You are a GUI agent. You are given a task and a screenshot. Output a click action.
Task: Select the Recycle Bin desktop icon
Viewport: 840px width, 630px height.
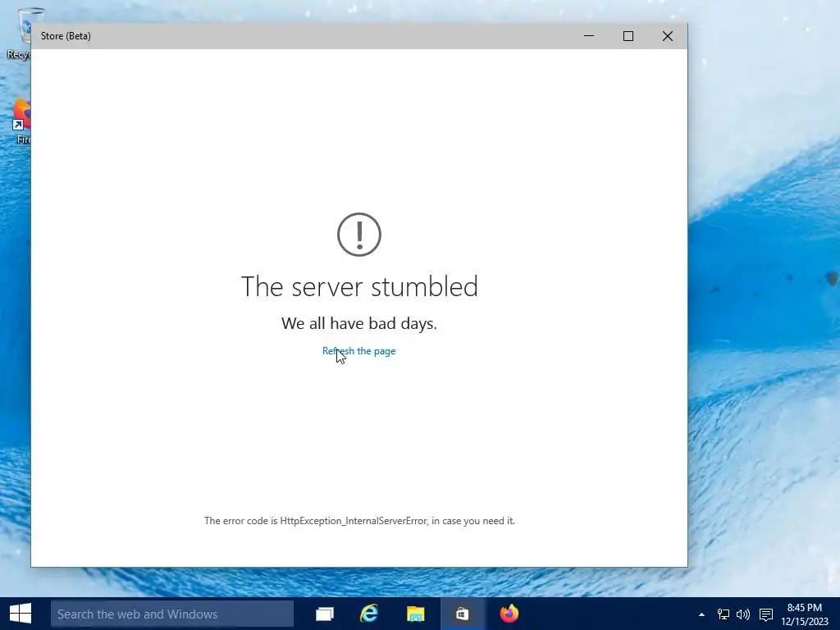coord(19,33)
